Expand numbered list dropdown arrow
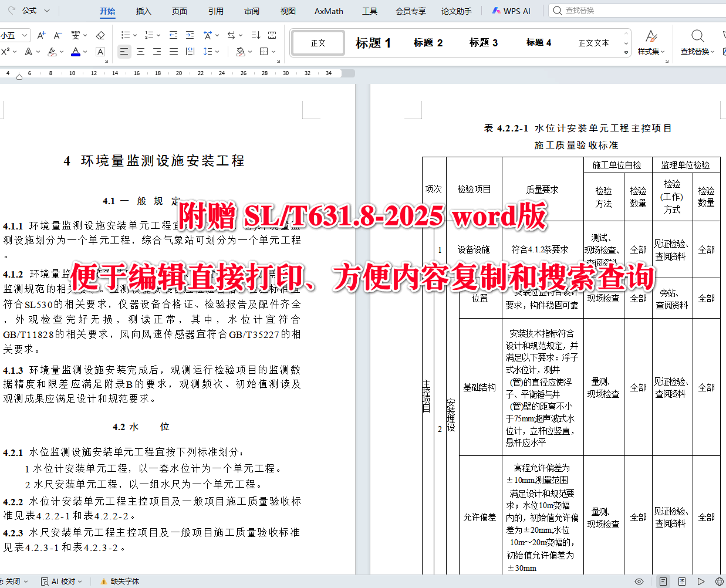 pyautogui.click(x=159, y=35)
